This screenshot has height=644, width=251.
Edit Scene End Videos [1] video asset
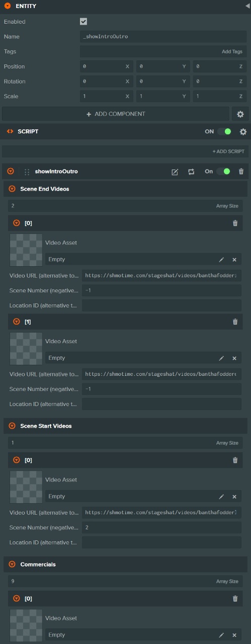pos(221,358)
